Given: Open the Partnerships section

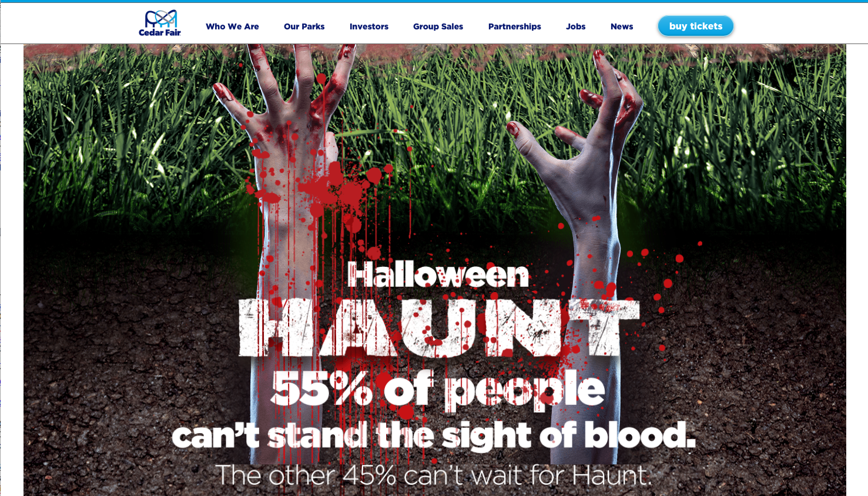Looking at the screenshot, I should pos(515,26).
